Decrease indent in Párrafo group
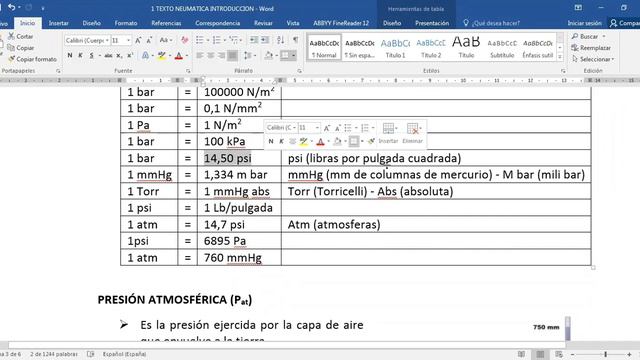Viewport: 640px width, 360px height. point(253,40)
